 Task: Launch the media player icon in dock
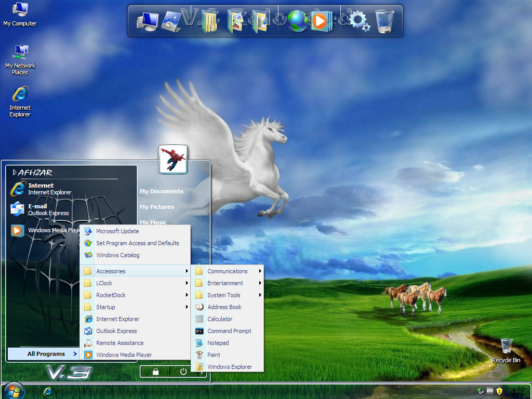tap(321, 21)
